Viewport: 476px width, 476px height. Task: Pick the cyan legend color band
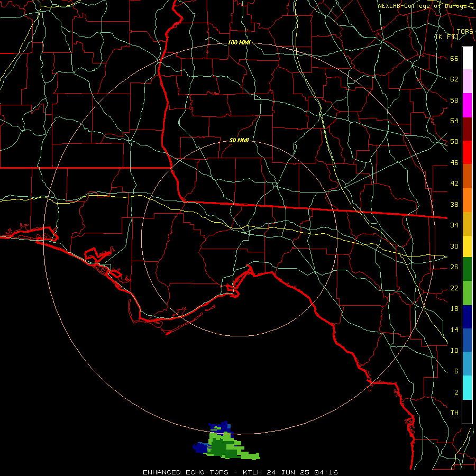coord(467,388)
